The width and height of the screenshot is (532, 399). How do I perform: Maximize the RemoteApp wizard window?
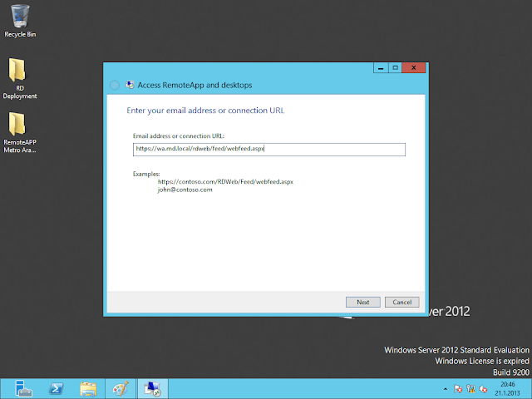click(396, 67)
